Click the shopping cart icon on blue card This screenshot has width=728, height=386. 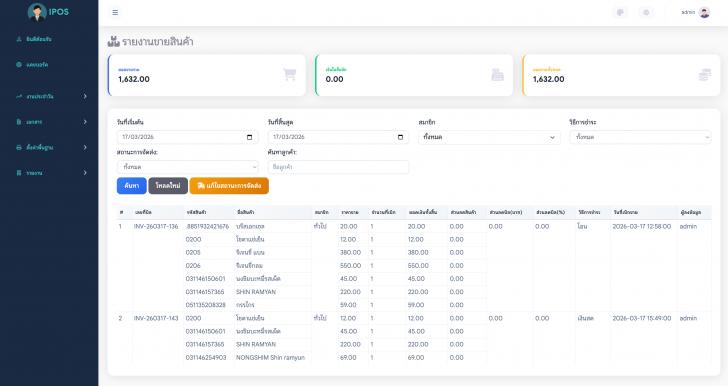(x=290, y=74)
